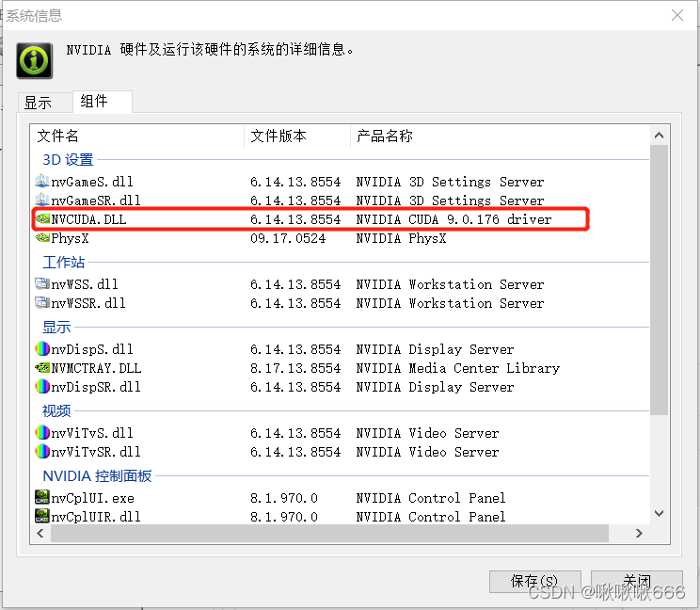Close the 系统信息 dialog with the X
The height and width of the screenshot is (610, 700).
point(677,15)
